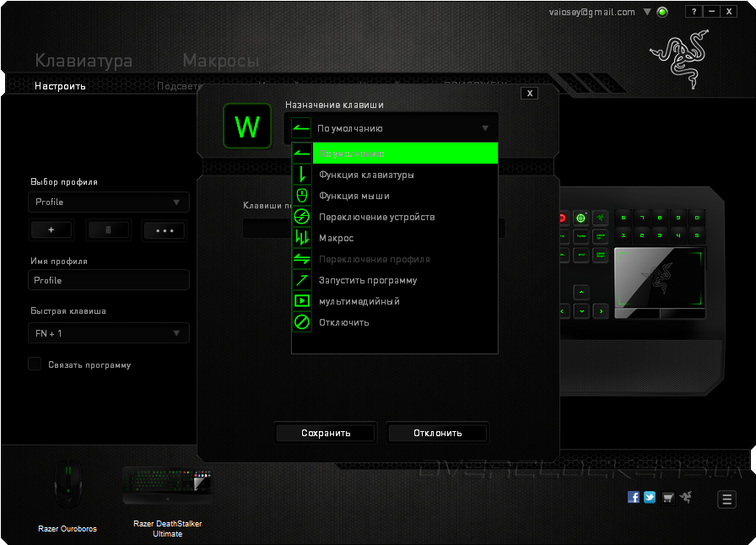Click the help question mark button

coord(694,12)
